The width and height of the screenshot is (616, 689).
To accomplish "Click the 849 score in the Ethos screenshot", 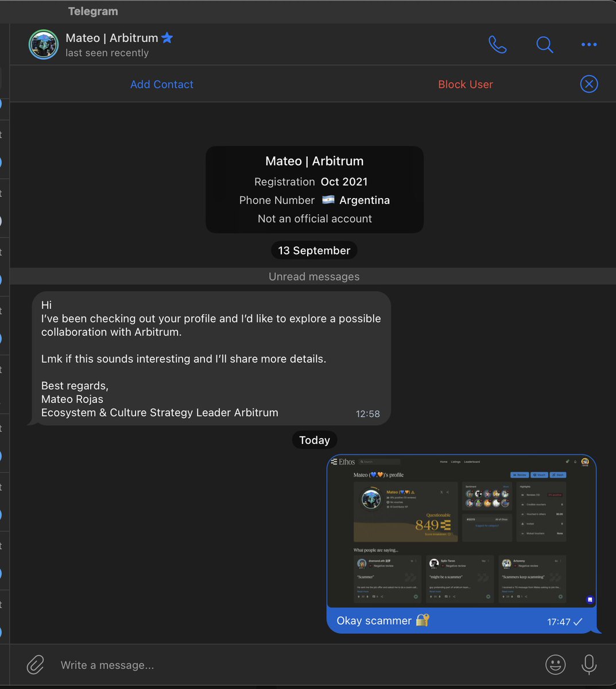I will (427, 525).
